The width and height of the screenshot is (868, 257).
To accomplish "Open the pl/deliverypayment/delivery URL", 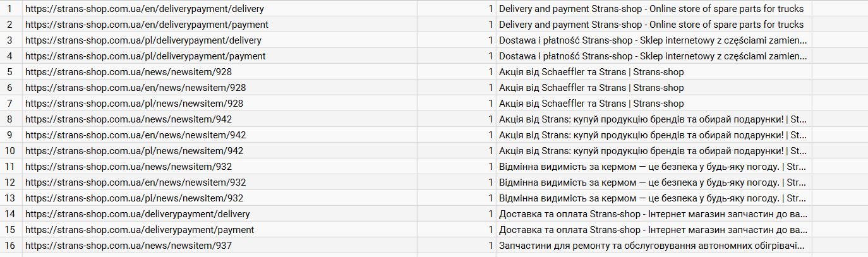I will [143, 40].
